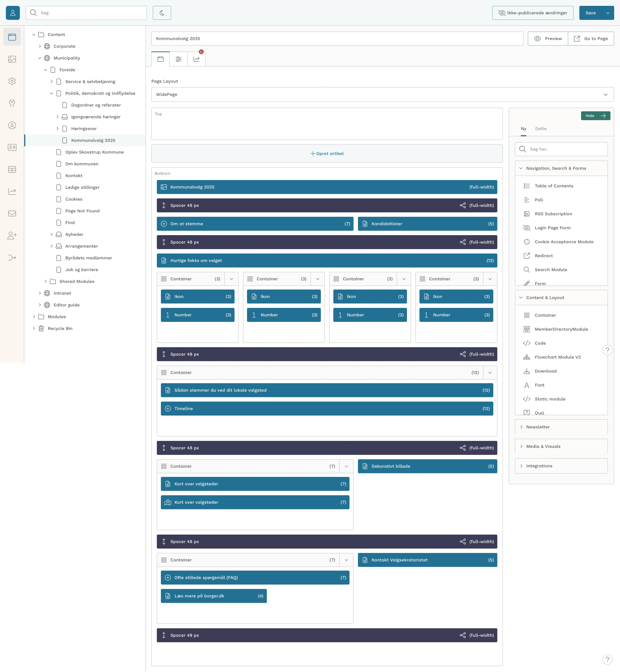This screenshot has width=620, height=672.
Task: Open the Page Layout WidePage dropdown
Action: pyautogui.click(x=383, y=94)
